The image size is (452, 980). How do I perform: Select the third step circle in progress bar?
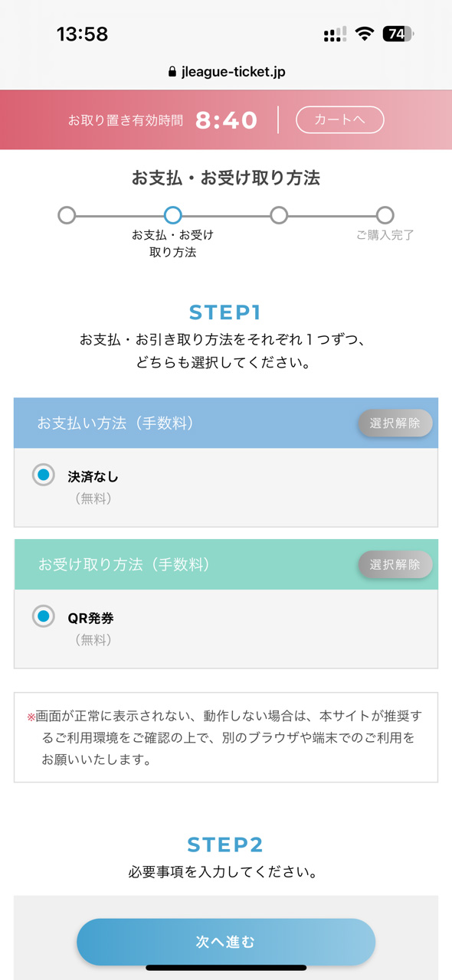pos(279,215)
